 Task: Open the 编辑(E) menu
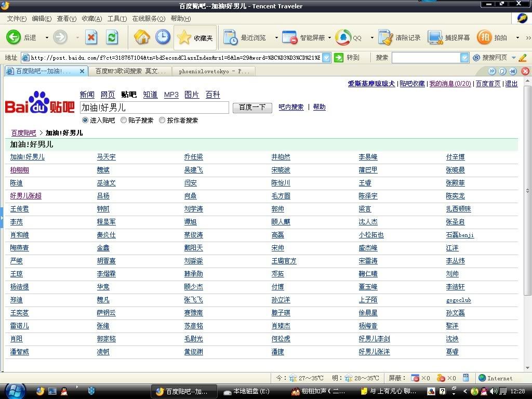pyautogui.click(x=42, y=19)
